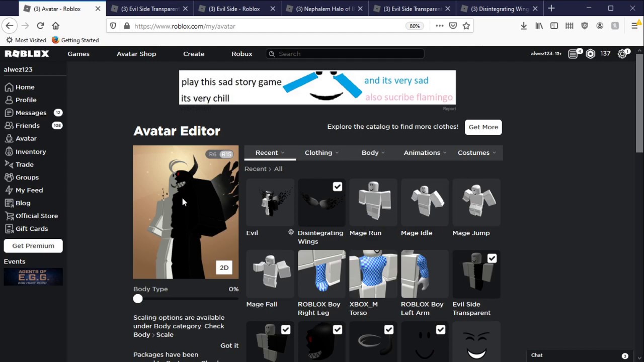644x362 pixels.
Task: Bookmark this page with the star
Action: (466, 26)
